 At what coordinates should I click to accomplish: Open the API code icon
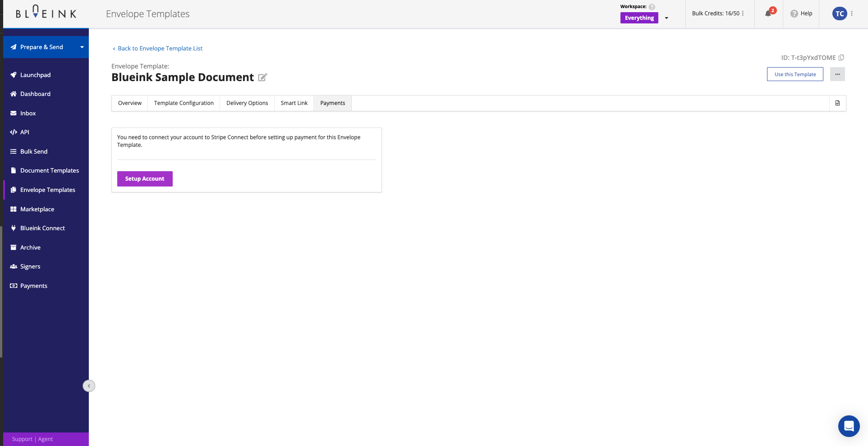tap(14, 132)
